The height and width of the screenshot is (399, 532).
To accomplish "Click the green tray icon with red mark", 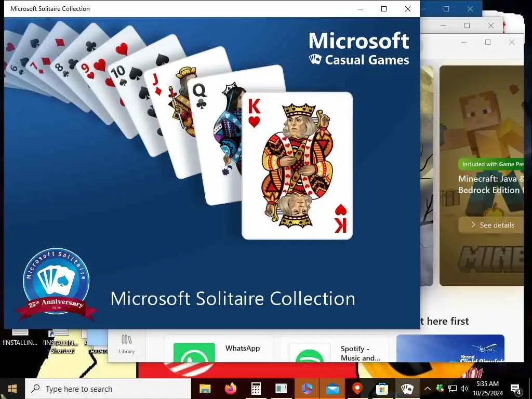I will pyautogui.click(x=440, y=389).
